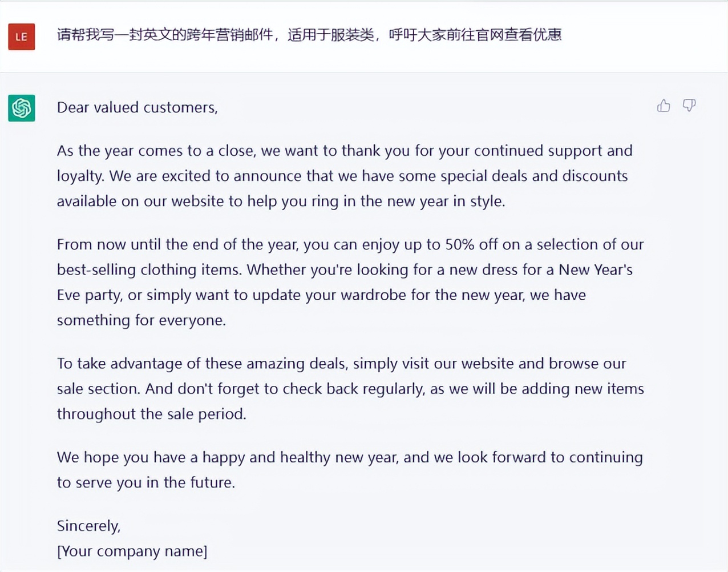
Task: Click the LE initials in the avatar
Action: [21, 36]
